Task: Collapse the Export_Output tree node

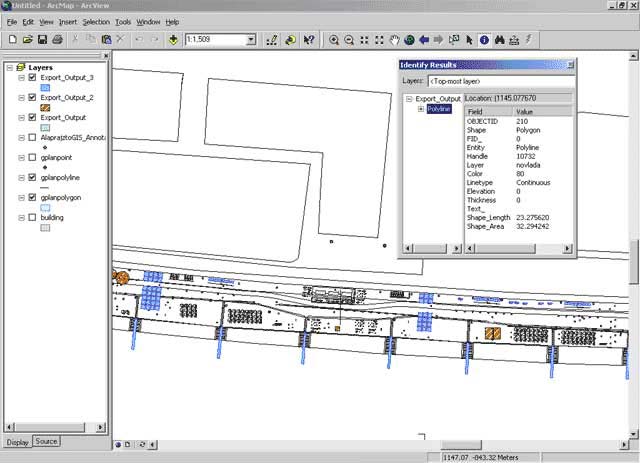Action: click(x=409, y=99)
